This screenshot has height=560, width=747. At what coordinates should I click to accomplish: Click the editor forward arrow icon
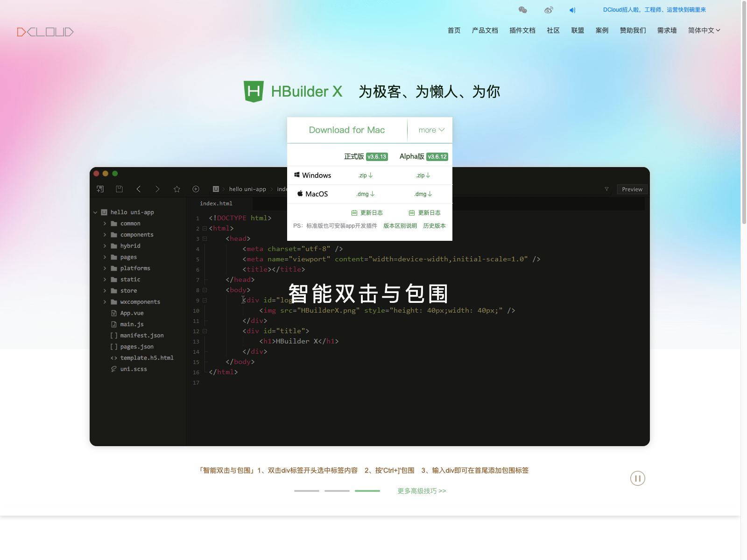pos(157,189)
